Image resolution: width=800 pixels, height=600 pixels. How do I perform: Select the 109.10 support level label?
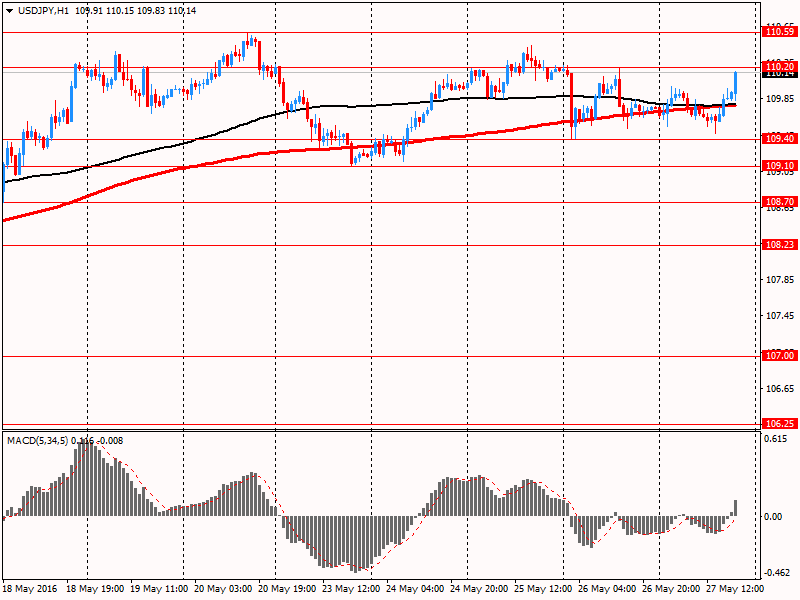(x=780, y=166)
